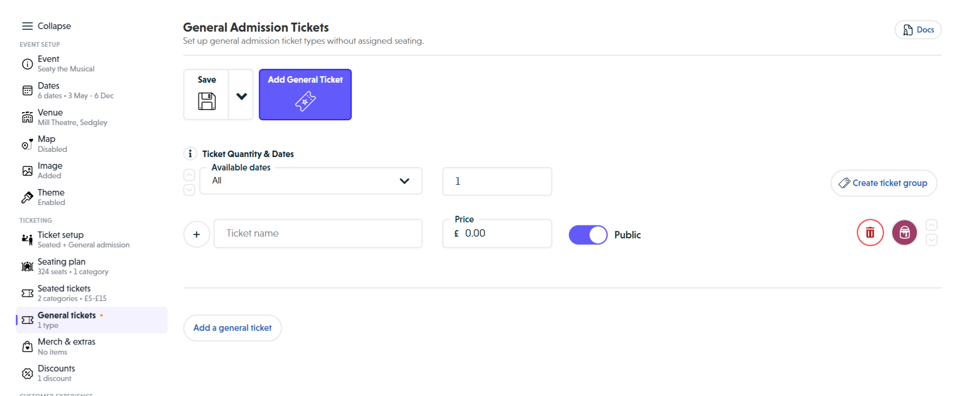
Task: Click Add a general ticket
Action: pos(232,328)
